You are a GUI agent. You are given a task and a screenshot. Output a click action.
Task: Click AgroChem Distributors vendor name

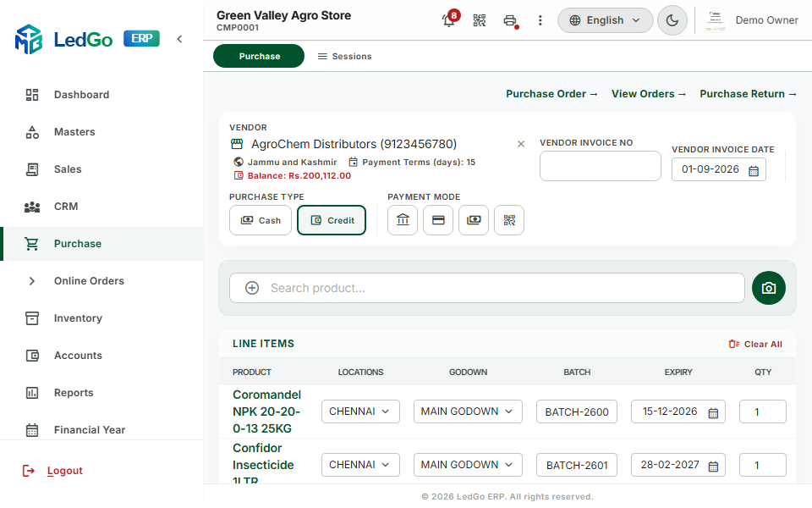354,144
